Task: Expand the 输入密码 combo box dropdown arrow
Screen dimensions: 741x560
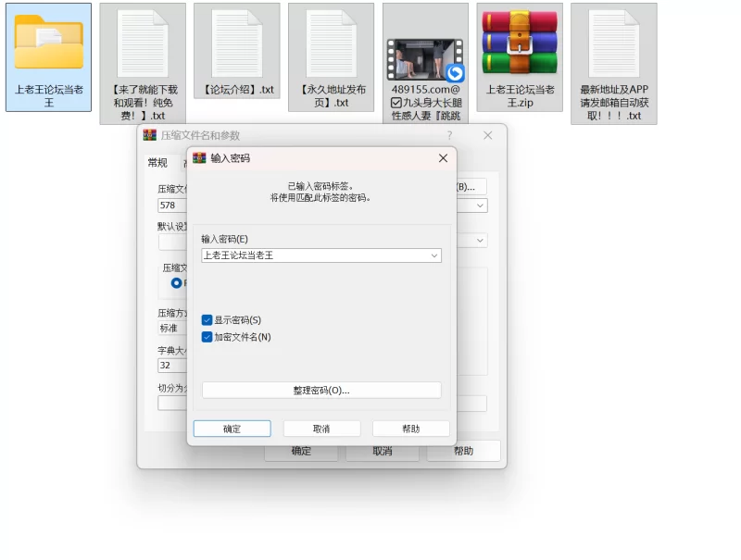Action: pyautogui.click(x=433, y=255)
